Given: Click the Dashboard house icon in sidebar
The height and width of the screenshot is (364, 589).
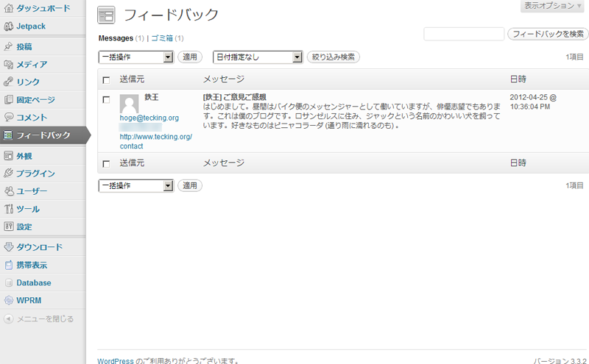Looking at the screenshot, I should 9,8.
